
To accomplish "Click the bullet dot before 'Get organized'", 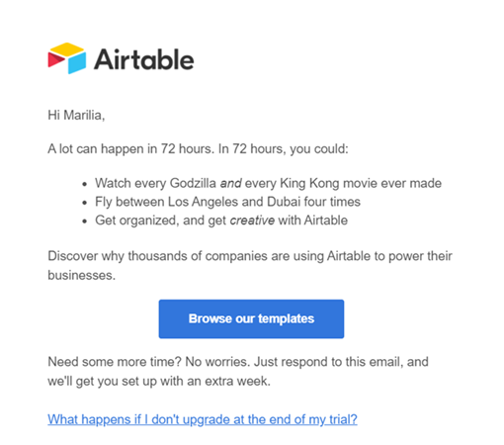I will pyautogui.click(x=85, y=222).
